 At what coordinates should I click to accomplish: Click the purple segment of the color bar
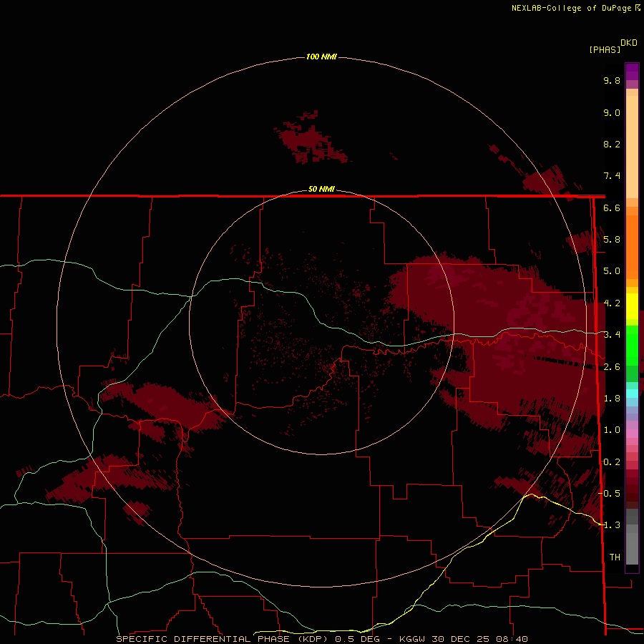click(632, 72)
